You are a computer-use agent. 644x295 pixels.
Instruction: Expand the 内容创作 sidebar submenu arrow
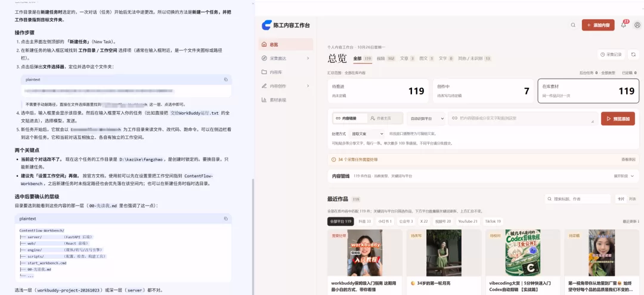[308, 86]
